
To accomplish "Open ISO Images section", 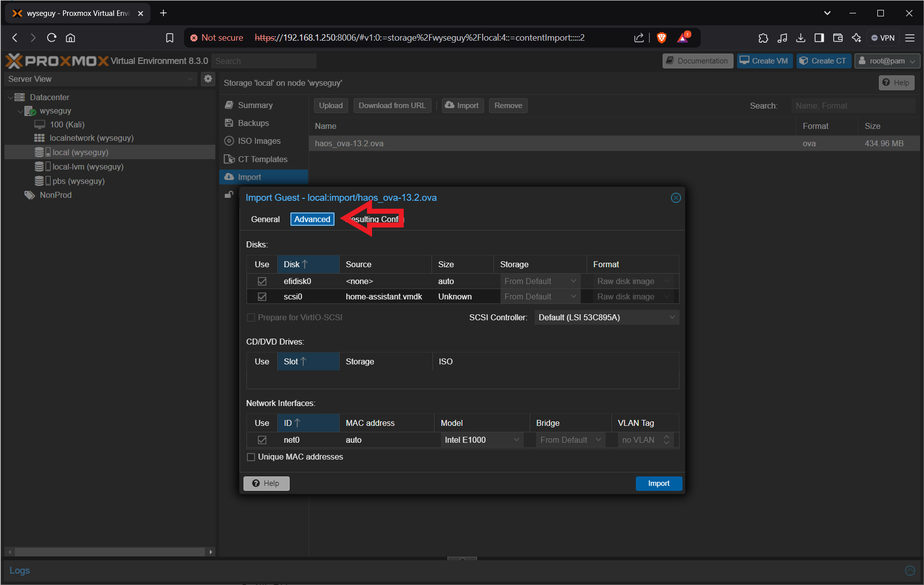I will point(263,141).
